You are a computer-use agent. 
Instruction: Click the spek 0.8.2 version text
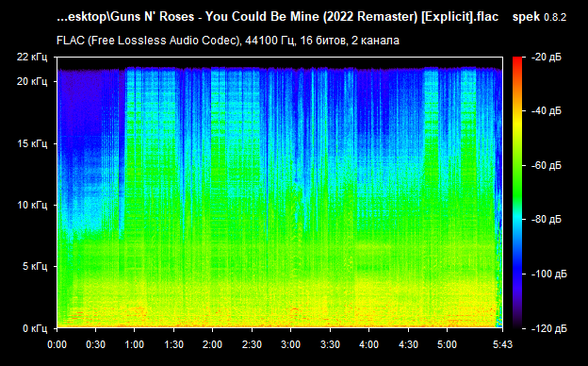click(x=539, y=17)
